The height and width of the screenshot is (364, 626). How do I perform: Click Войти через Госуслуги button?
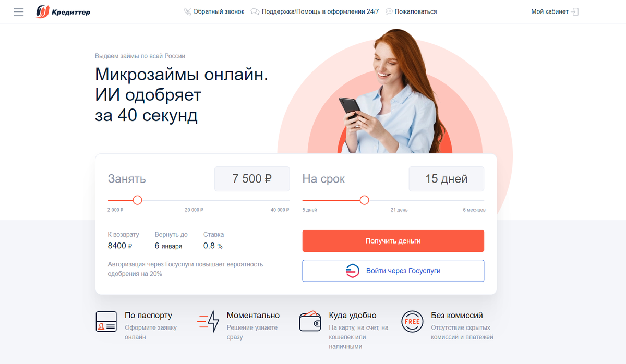coord(393,271)
